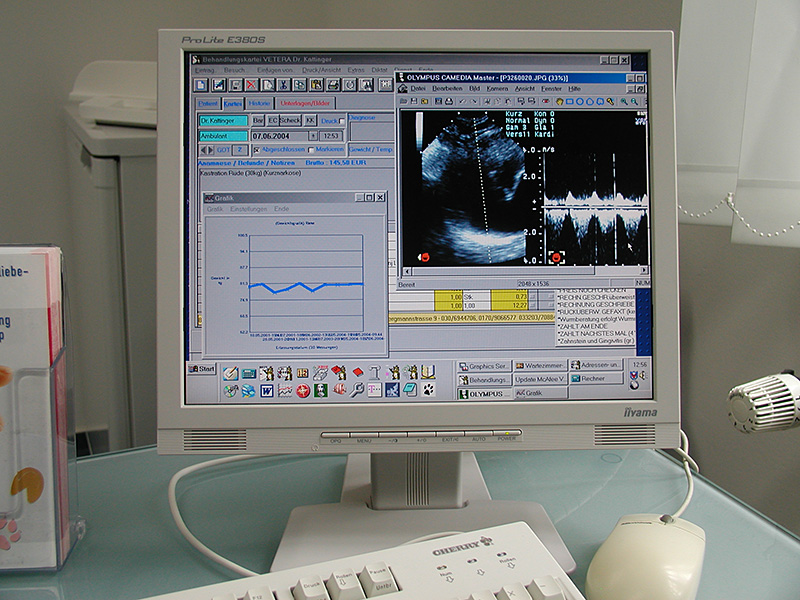Click the Bar payment button
The width and height of the screenshot is (800, 600).
click(x=258, y=120)
